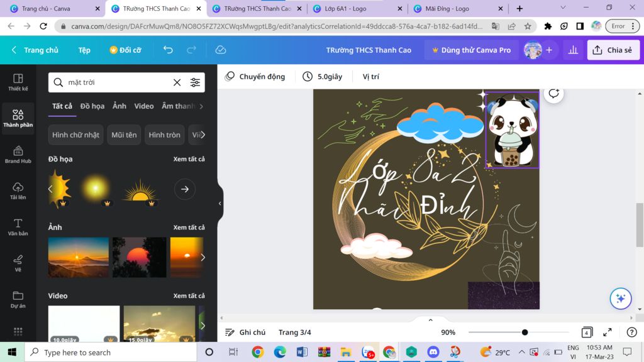This screenshot has height=362, width=644.
Task: Reveal more suggestion chips chevron
Action: (203, 134)
